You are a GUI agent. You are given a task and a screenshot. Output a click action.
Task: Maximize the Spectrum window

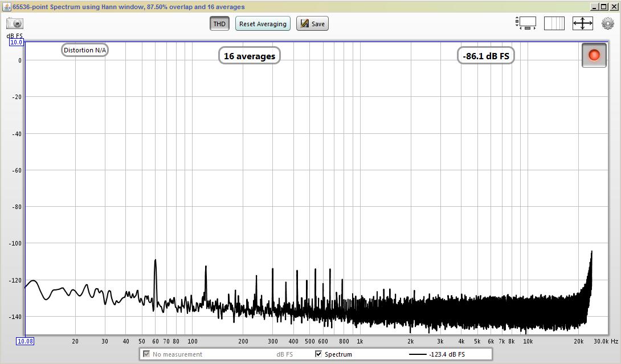tap(603, 7)
